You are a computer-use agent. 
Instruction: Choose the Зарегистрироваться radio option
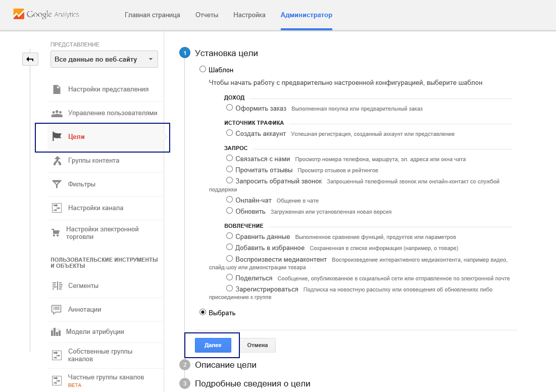(229, 288)
